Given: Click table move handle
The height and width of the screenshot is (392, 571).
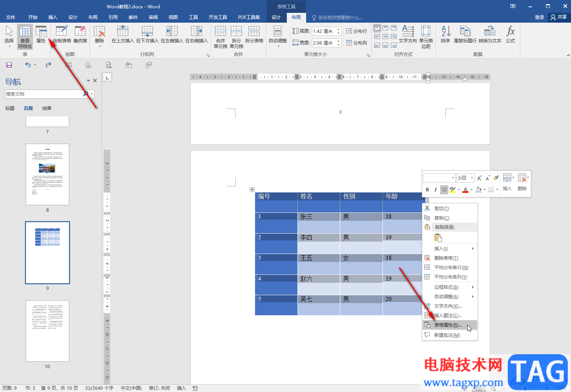Looking at the screenshot, I should [252, 190].
